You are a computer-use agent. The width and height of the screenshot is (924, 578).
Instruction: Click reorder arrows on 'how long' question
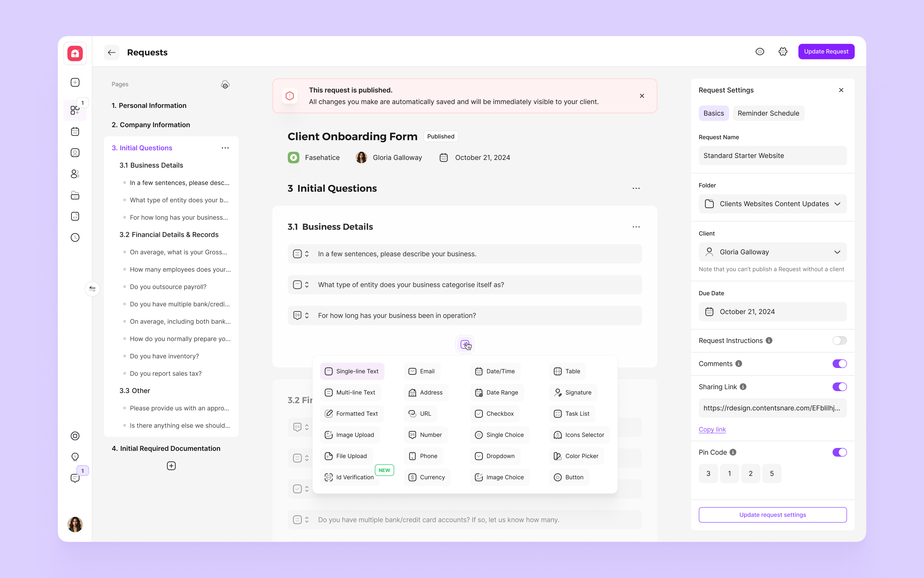tap(307, 315)
